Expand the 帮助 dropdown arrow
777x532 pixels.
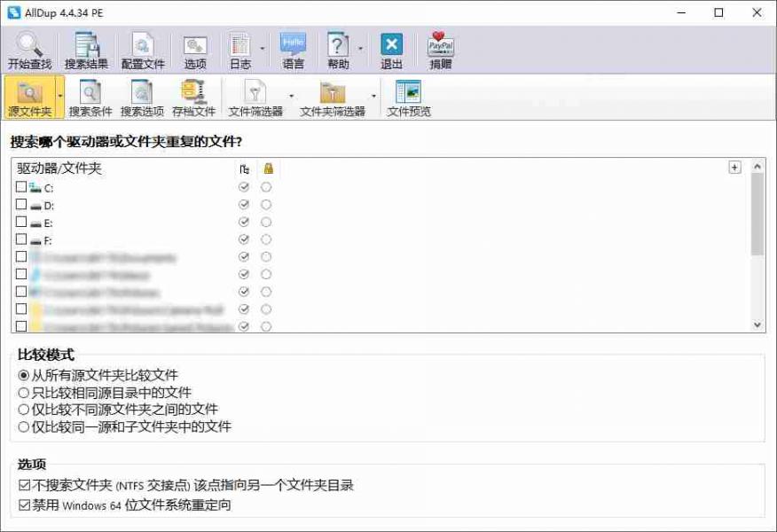360,50
